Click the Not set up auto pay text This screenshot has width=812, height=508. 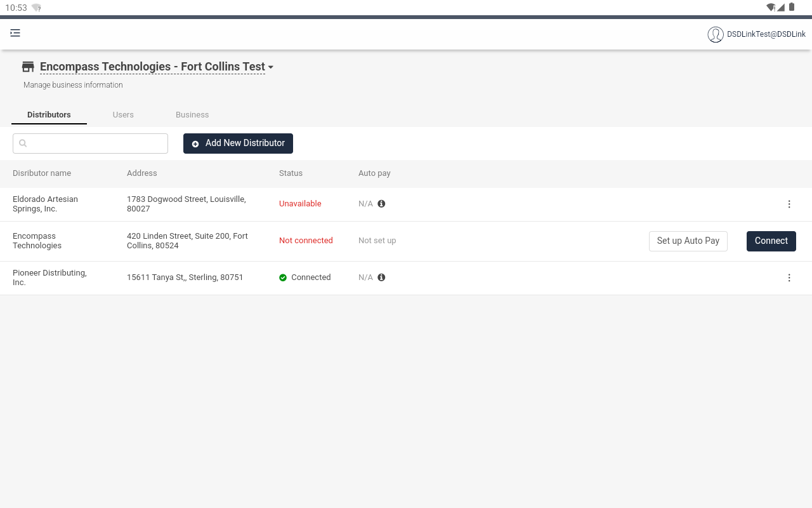point(377,241)
